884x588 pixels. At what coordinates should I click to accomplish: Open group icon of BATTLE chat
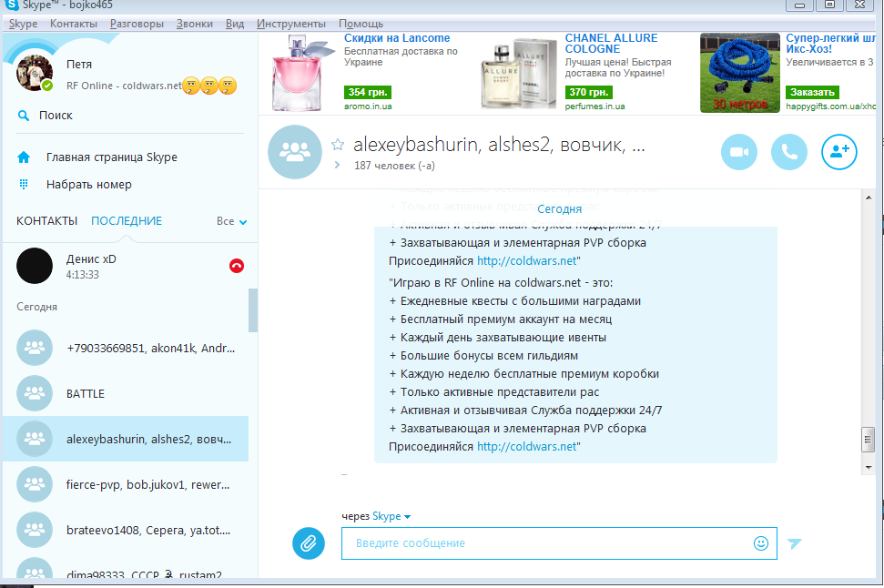tap(35, 393)
